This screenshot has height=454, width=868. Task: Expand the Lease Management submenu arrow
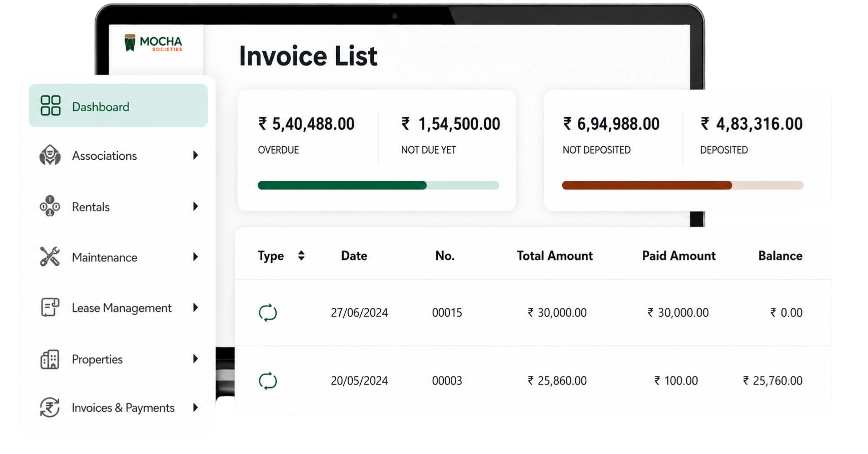click(x=196, y=307)
